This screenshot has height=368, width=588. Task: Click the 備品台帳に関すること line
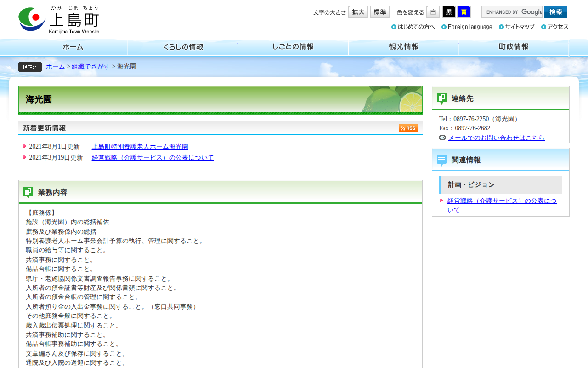(61, 269)
